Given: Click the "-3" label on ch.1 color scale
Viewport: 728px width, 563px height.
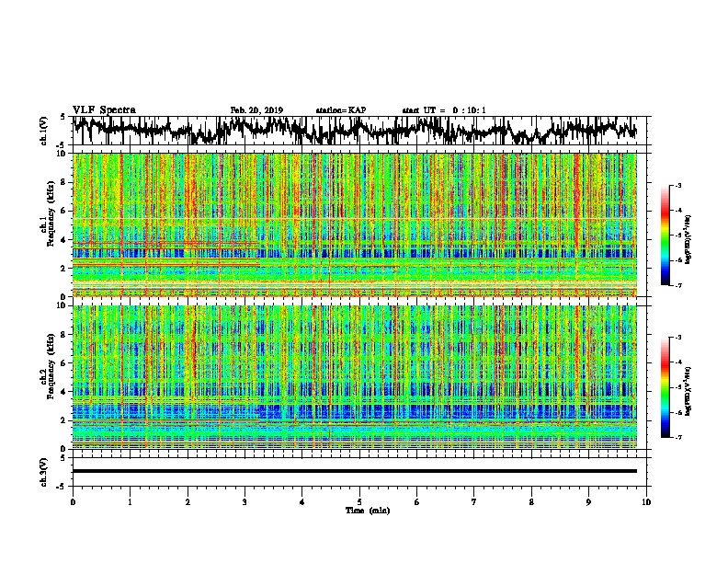Looking at the screenshot, I should point(678,186).
